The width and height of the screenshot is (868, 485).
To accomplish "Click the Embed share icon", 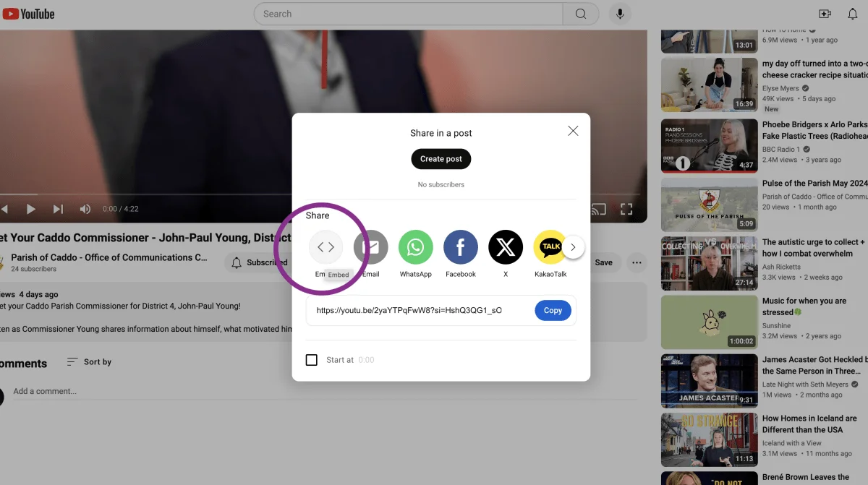I will 325,247.
